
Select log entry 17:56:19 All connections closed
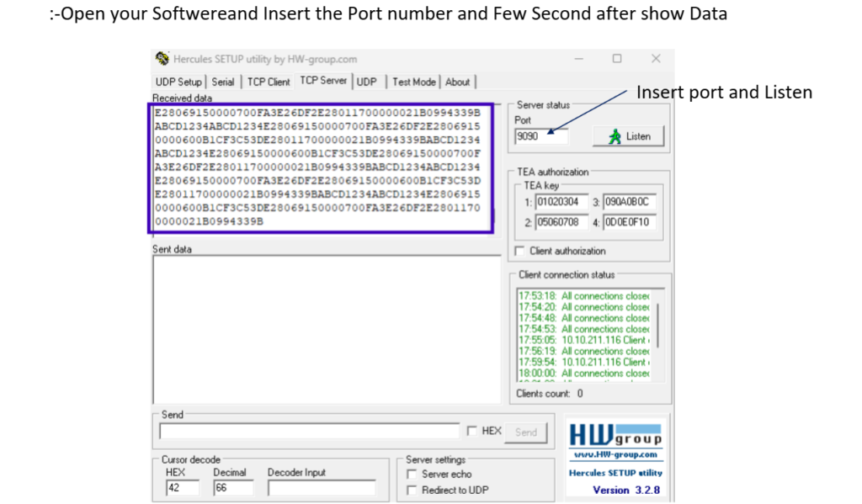click(583, 351)
